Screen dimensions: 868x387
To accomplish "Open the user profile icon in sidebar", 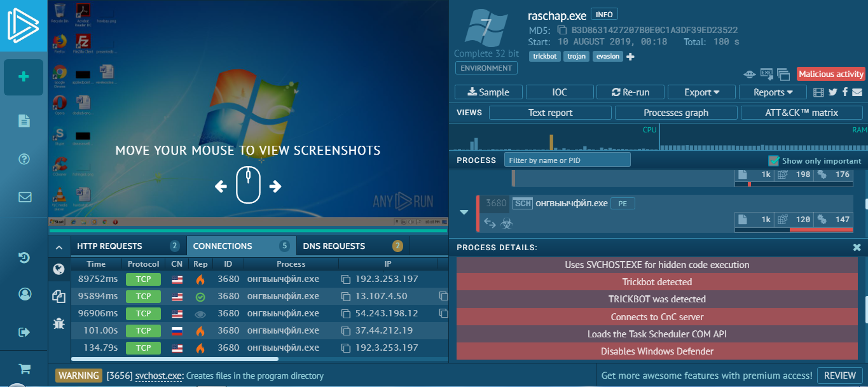I will 25,294.
